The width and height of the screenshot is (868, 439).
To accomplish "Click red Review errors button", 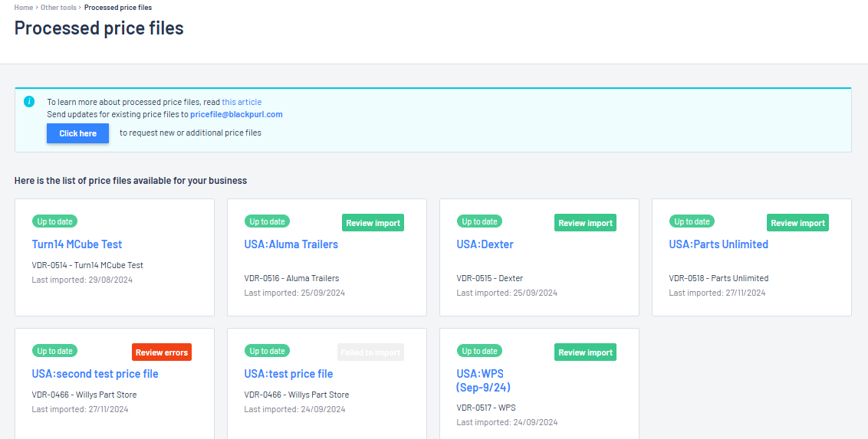I will tap(162, 352).
